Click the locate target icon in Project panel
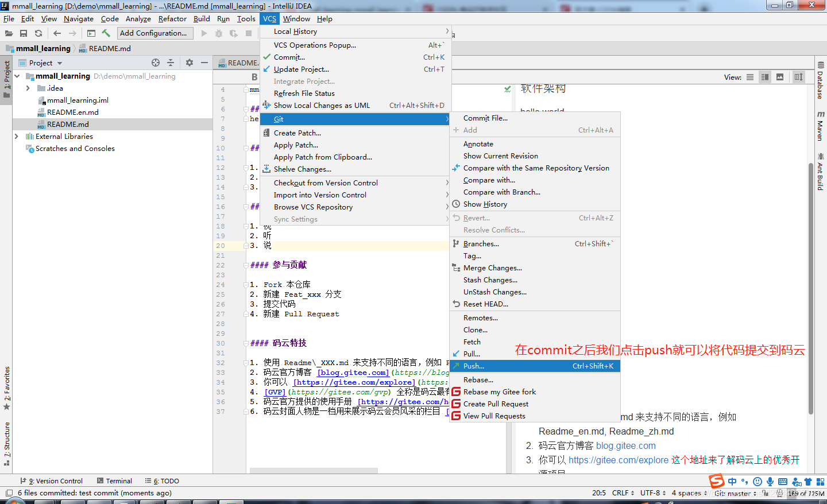This screenshot has width=827, height=504. click(156, 63)
